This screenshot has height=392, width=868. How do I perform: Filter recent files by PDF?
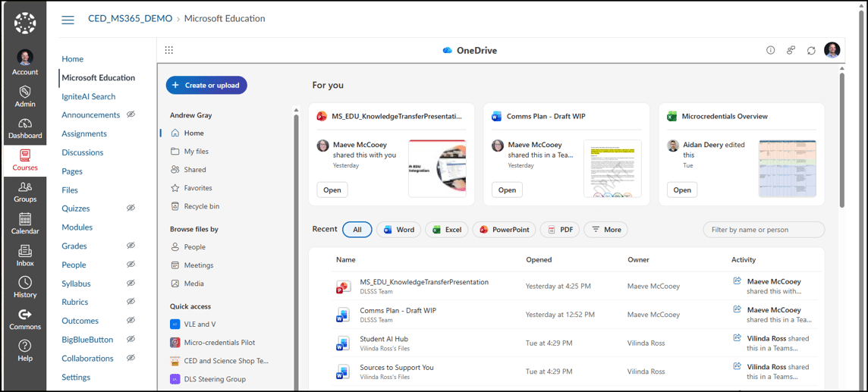pyautogui.click(x=560, y=230)
